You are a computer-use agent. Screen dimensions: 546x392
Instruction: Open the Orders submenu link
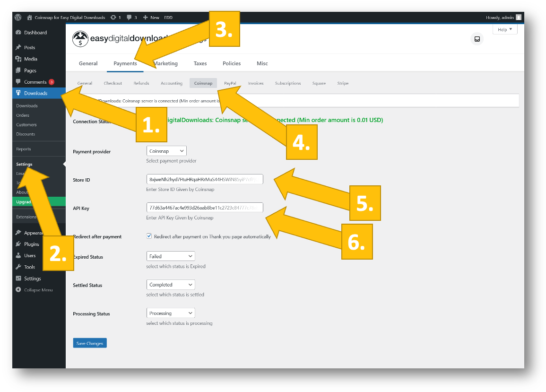click(23, 115)
